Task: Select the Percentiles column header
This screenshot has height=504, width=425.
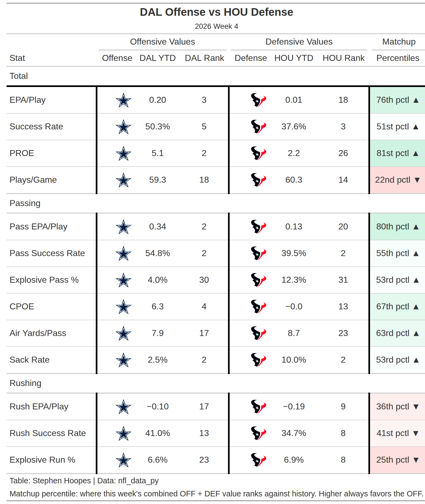Action: click(398, 58)
